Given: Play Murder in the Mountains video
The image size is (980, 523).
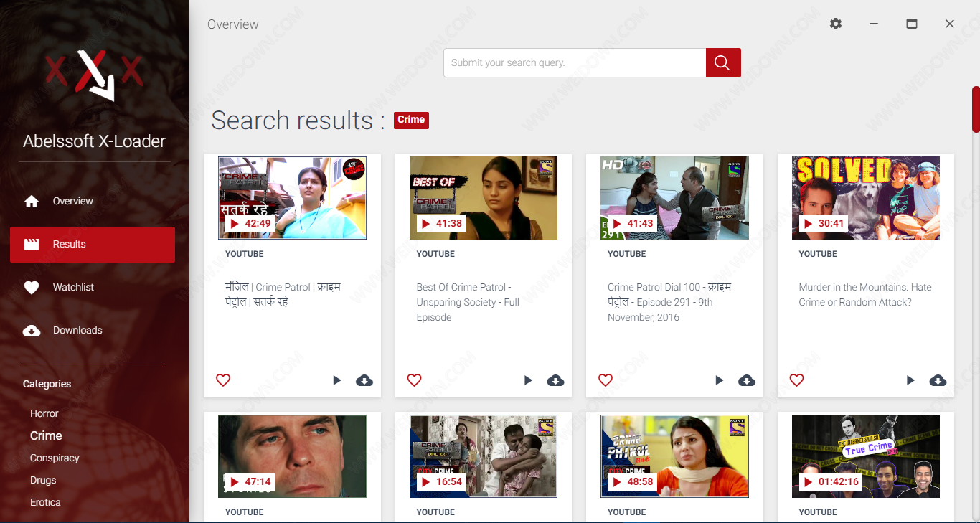Looking at the screenshot, I should [x=910, y=380].
